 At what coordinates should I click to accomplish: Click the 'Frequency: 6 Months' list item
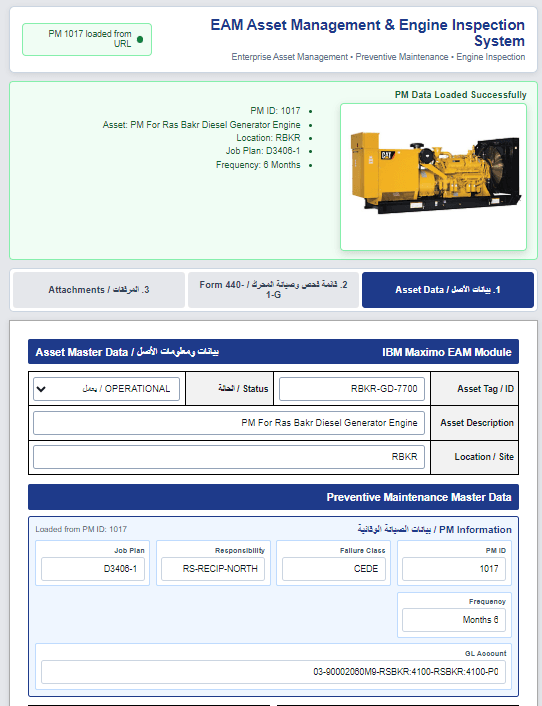(258, 165)
